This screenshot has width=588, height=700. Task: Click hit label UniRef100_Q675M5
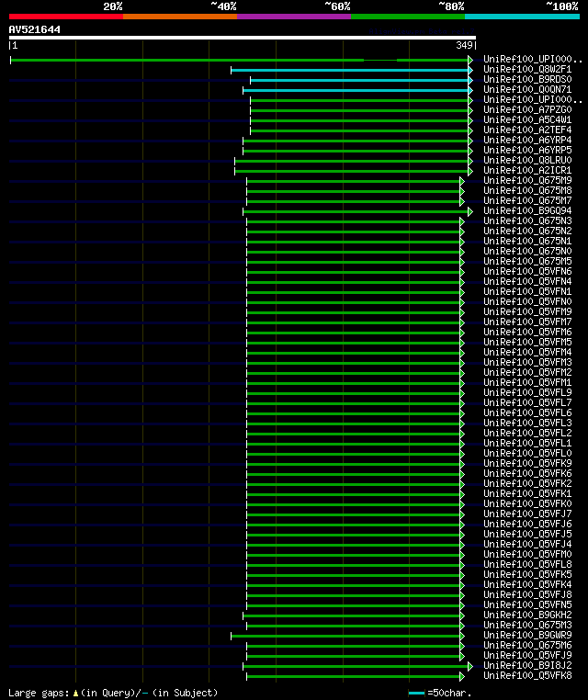[527, 261]
